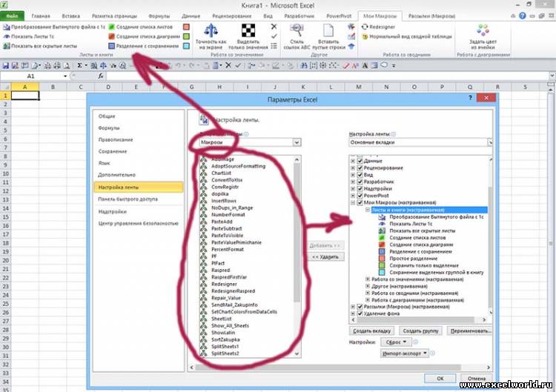This screenshot has height=392, width=556.
Task: Click the 'Вставить пустые строки' page icon
Action: tap(328, 30)
